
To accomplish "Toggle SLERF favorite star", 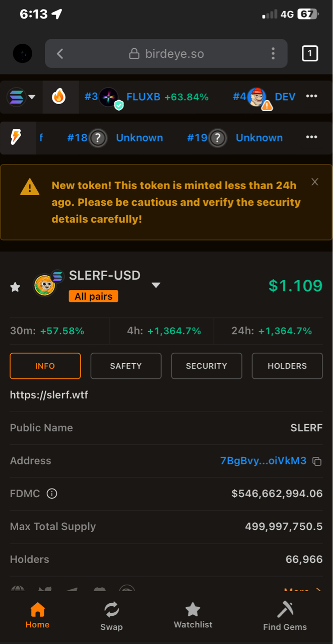I will point(16,287).
